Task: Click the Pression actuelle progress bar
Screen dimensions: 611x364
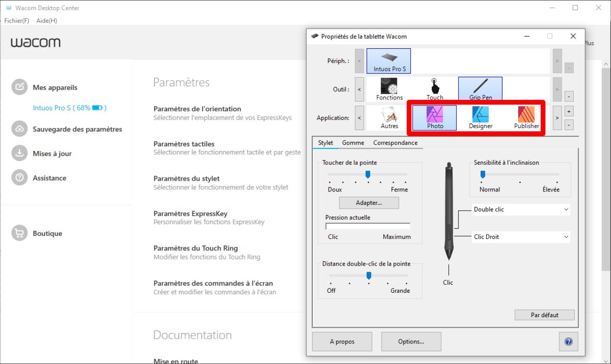Action: pos(368,226)
